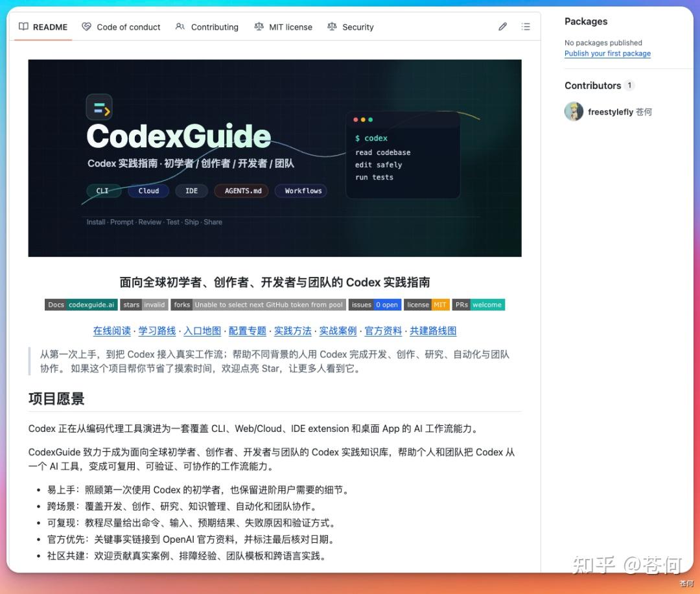Click the 易上手 bullet item text

(199, 490)
